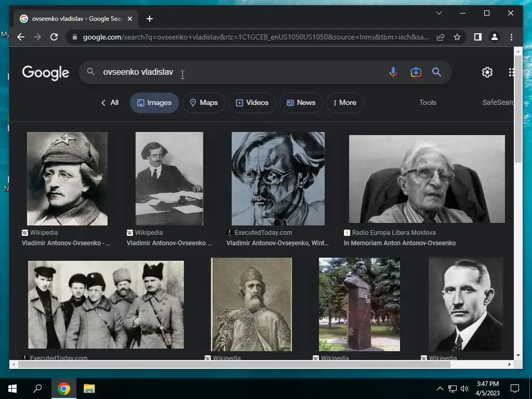Open 'Vladimir Antonov-Ovseyenko, Wint...' link

pyautogui.click(x=277, y=243)
